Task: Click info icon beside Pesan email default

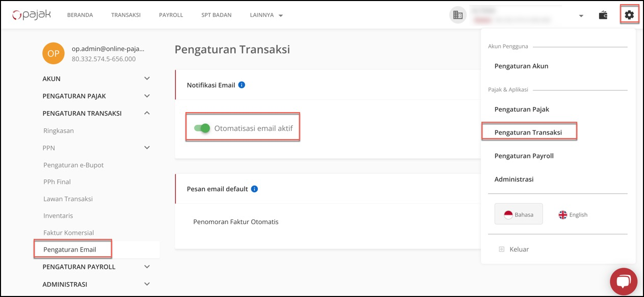Action: coord(255,189)
